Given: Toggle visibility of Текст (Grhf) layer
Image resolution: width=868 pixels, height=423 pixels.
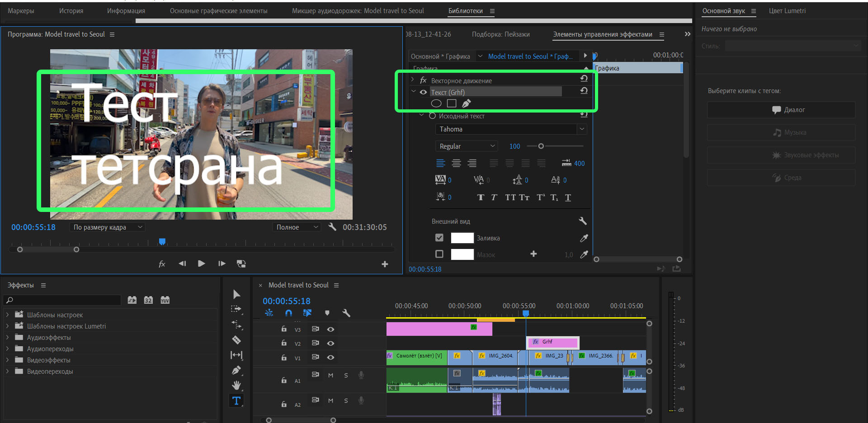Looking at the screenshot, I should coord(423,92).
